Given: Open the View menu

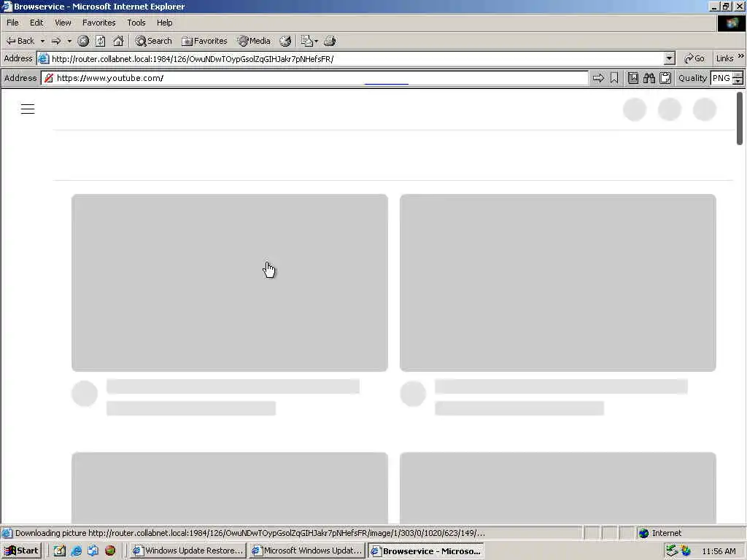Looking at the screenshot, I should pos(63,23).
